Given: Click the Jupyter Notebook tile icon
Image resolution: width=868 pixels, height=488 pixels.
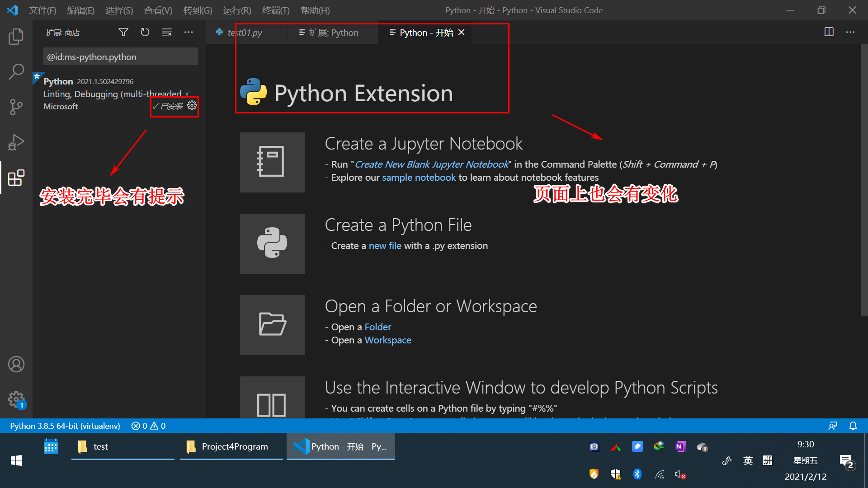Looking at the screenshot, I should 272,162.
